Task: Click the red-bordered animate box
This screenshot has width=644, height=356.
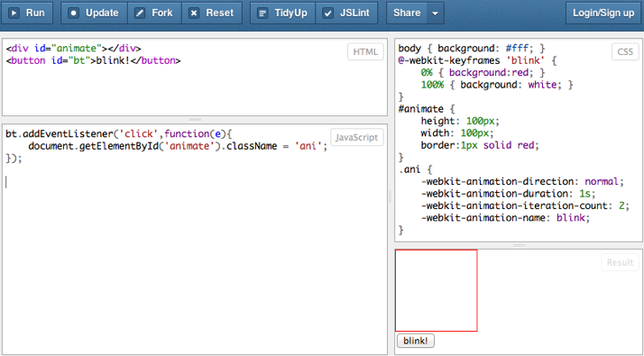Action: [437, 290]
